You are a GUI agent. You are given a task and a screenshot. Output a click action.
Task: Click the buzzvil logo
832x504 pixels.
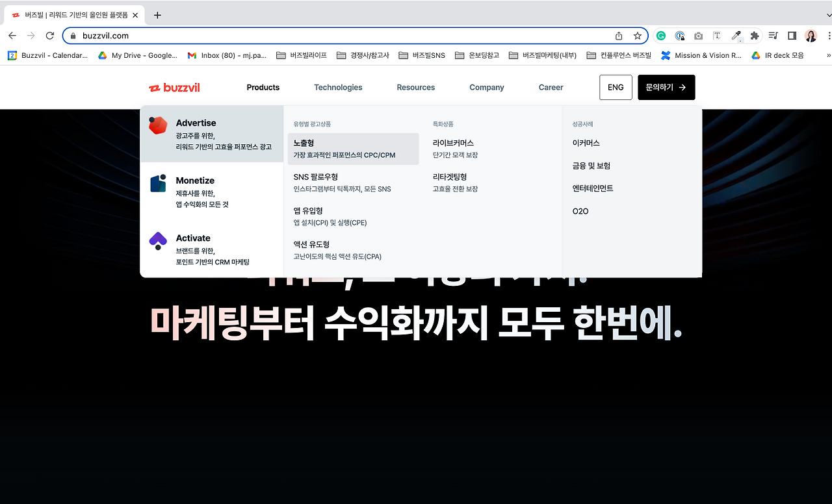(174, 87)
